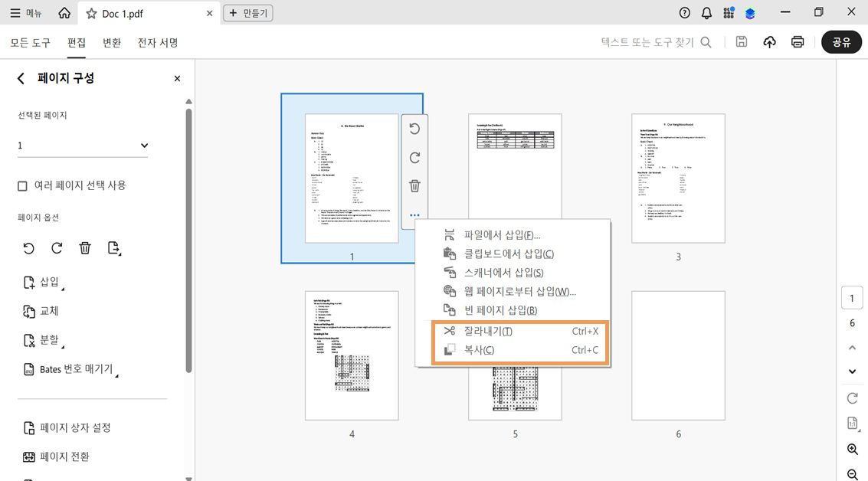Rotate page clockwise via thumbnail overlay icon
The height and width of the screenshot is (481, 868).
pos(414,157)
